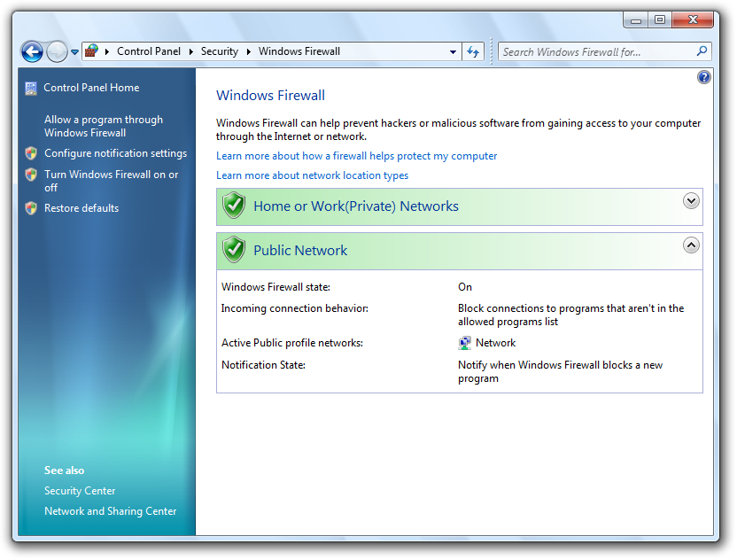Click the Notification State: label
Viewport: 737px width, 560px height.
(263, 365)
